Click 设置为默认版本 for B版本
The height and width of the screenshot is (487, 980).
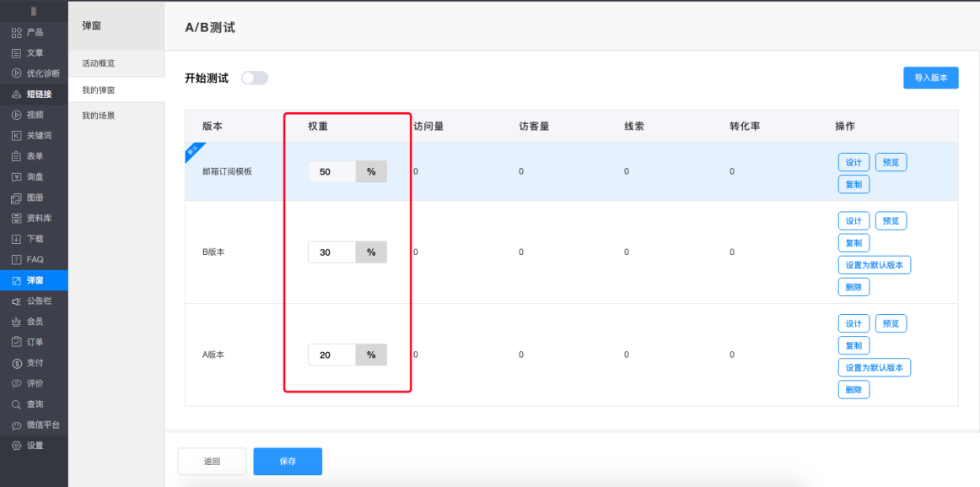(x=874, y=264)
